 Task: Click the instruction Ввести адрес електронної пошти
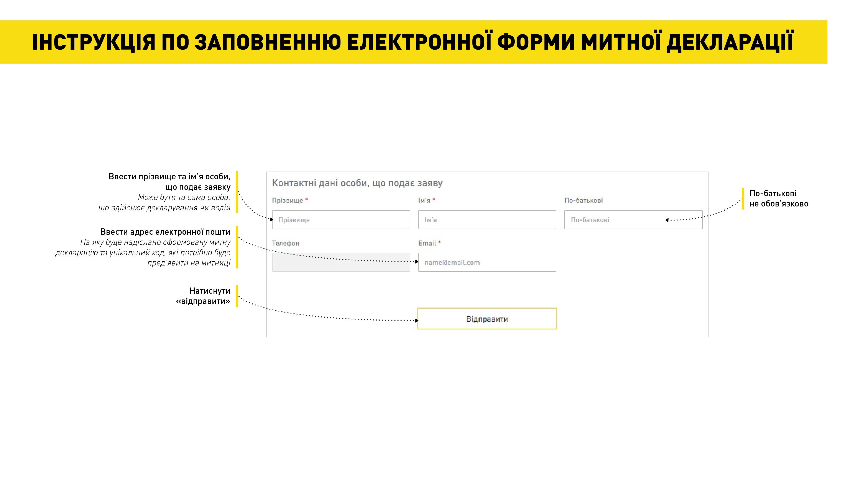(165, 232)
